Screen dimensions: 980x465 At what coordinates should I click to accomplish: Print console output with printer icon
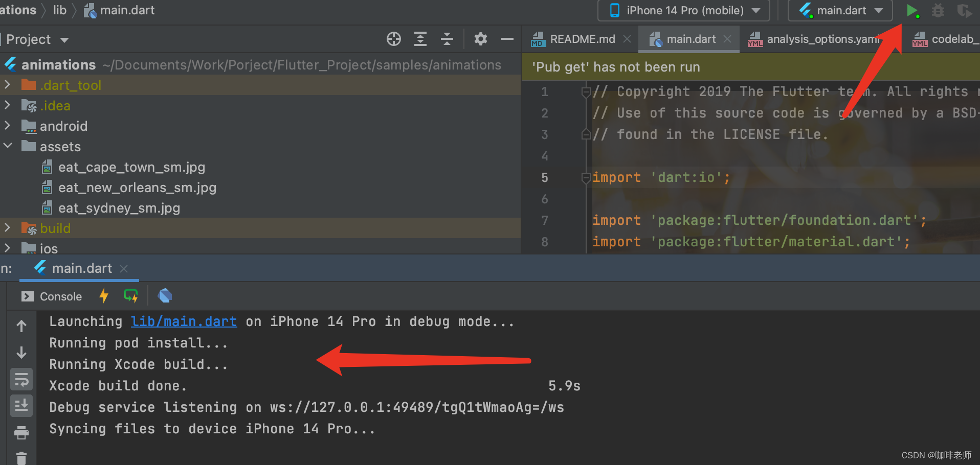tap(21, 433)
